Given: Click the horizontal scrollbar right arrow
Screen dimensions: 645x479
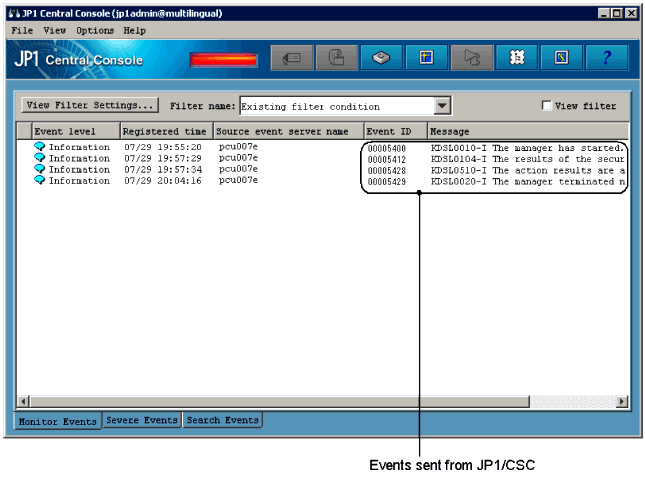Looking at the screenshot, I should [x=622, y=401].
